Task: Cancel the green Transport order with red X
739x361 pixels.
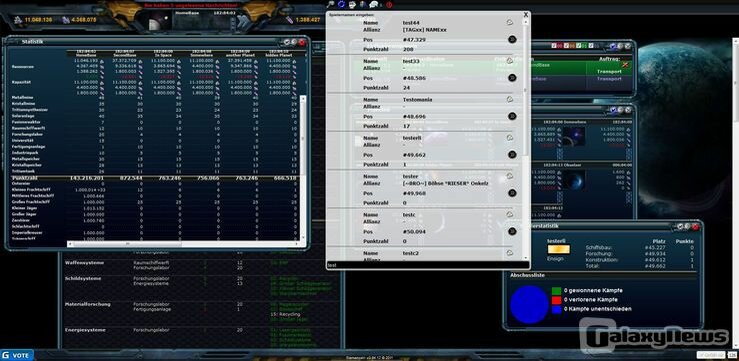Action: (625, 64)
